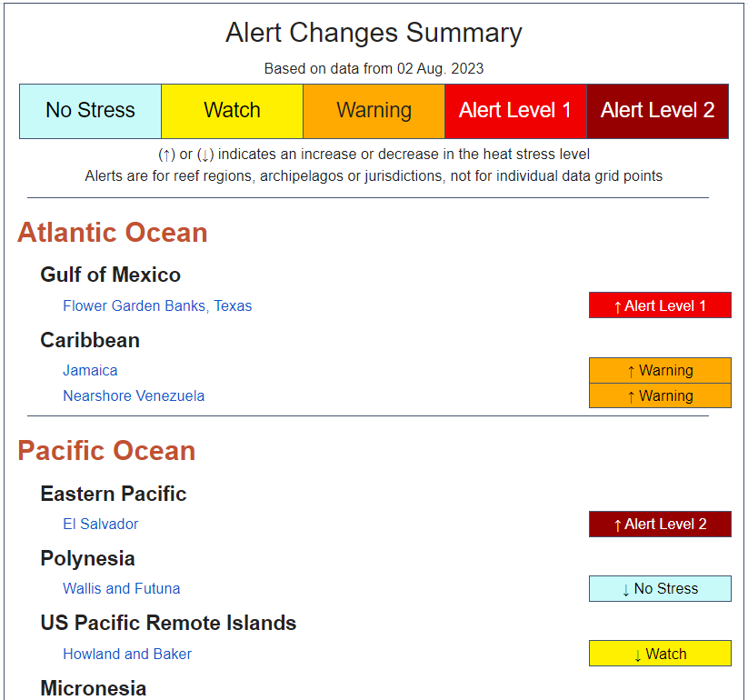Screen dimensions: 748x700
Task: Open the Jamaica region link
Action: tap(90, 370)
